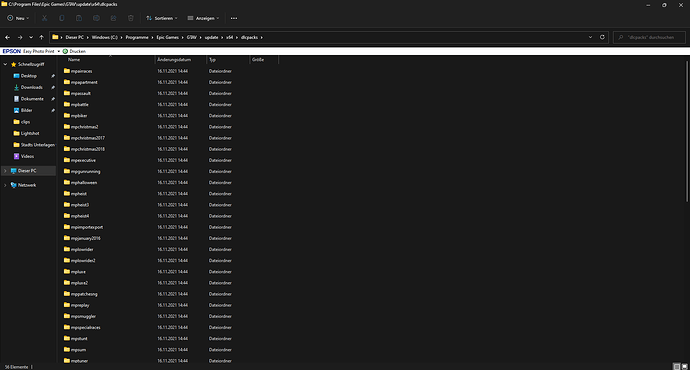
Task: Expand the Netzwerk tree node
Action: point(5,185)
